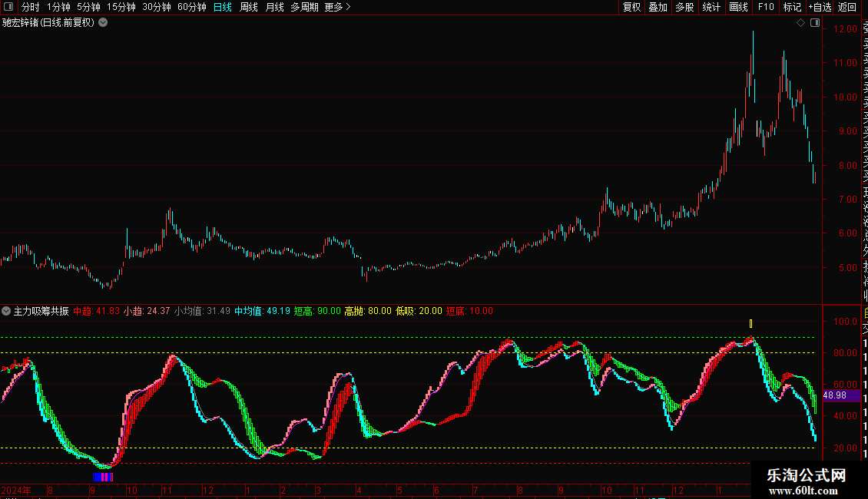Viewport: 868px width, 499px height.
Task: Expand the 更多 periods menu
Action: 338,7
